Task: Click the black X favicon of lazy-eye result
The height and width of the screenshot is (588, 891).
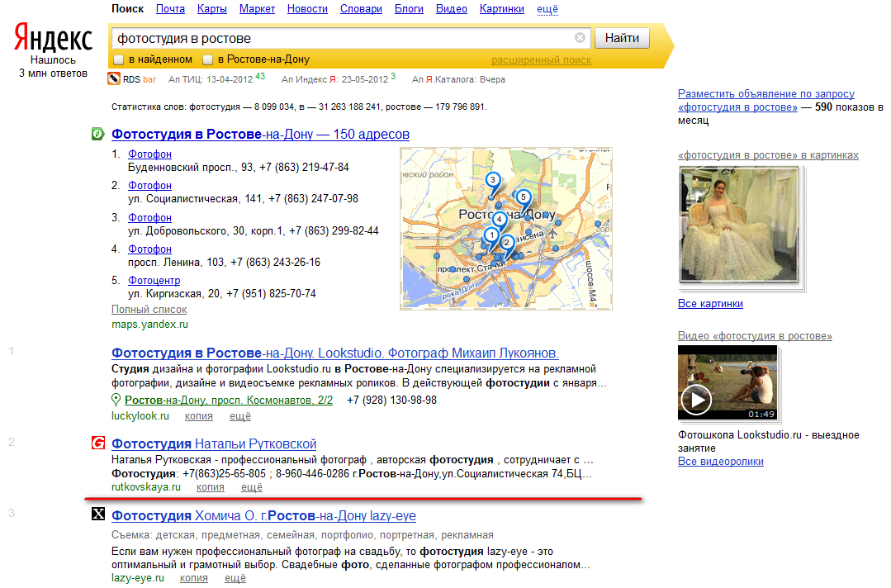Action: point(97,514)
